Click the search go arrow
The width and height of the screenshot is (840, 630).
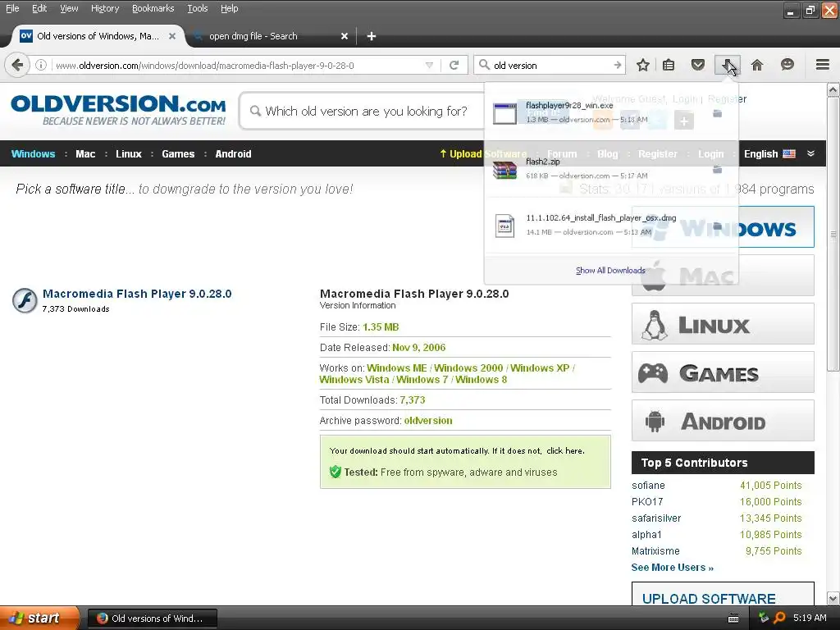click(617, 66)
